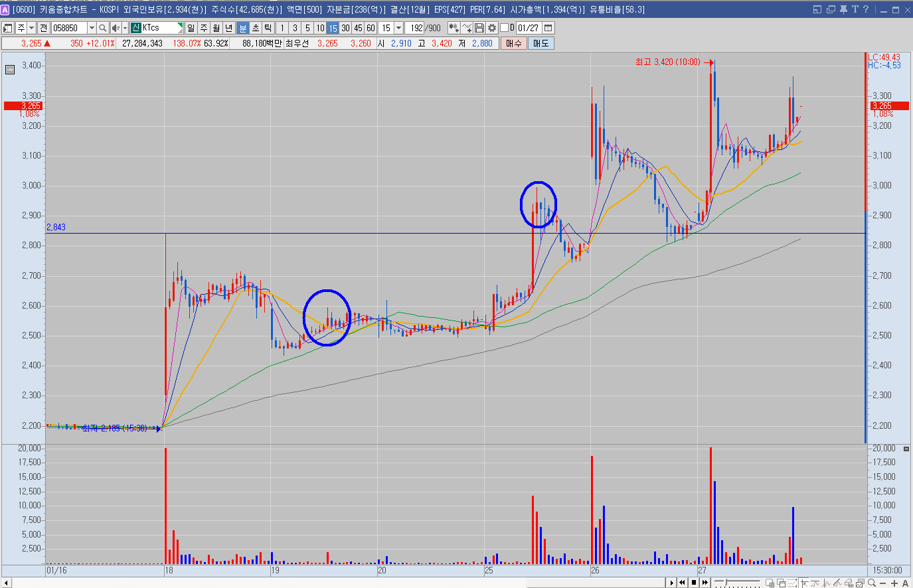This screenshot has height=588, width=913.
Task: Open chart settings gear icon
Action: point(491,28)
